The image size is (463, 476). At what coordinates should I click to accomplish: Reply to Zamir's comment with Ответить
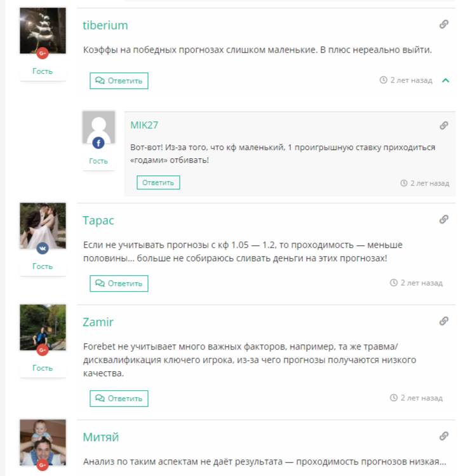[x=119, y=398]
